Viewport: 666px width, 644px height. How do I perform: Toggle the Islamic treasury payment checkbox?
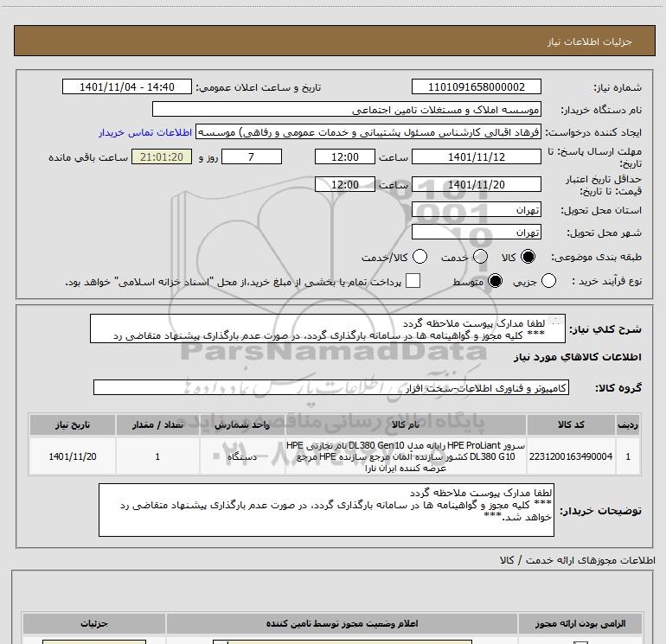pyautogui.click(x=413, y=281)
